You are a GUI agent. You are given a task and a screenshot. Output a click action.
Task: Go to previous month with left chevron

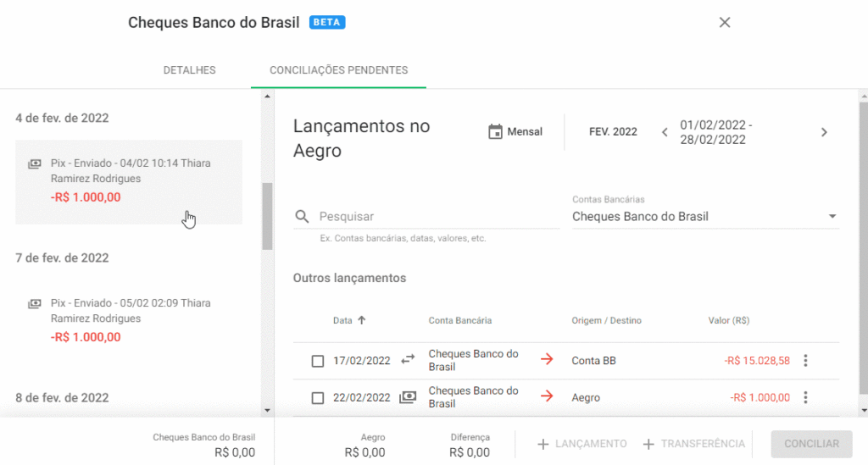(x=665, y=132)
